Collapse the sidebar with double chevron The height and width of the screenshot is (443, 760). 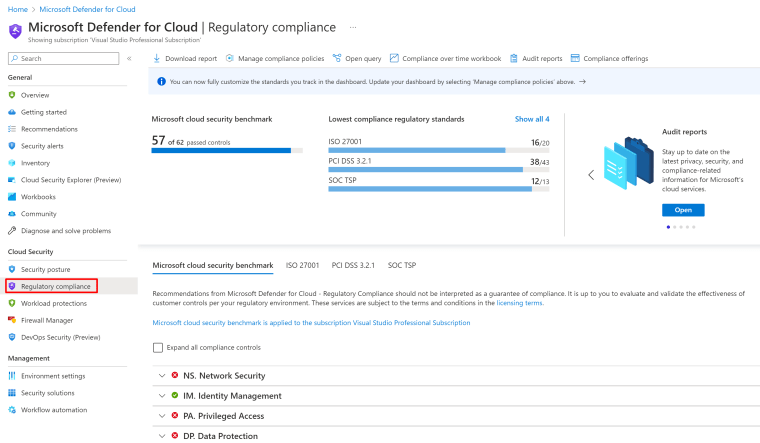click(129, 58)
